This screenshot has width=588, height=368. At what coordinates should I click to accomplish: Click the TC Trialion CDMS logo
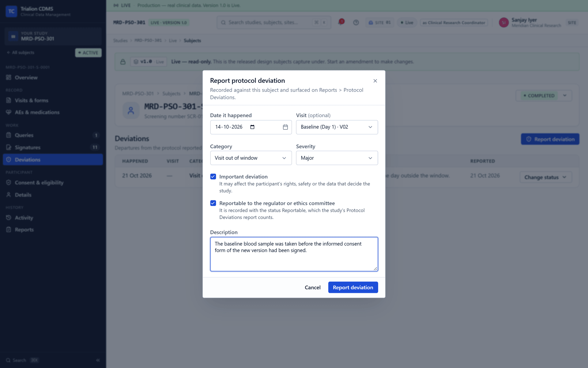pyautogui.click(x=11, y=11)
